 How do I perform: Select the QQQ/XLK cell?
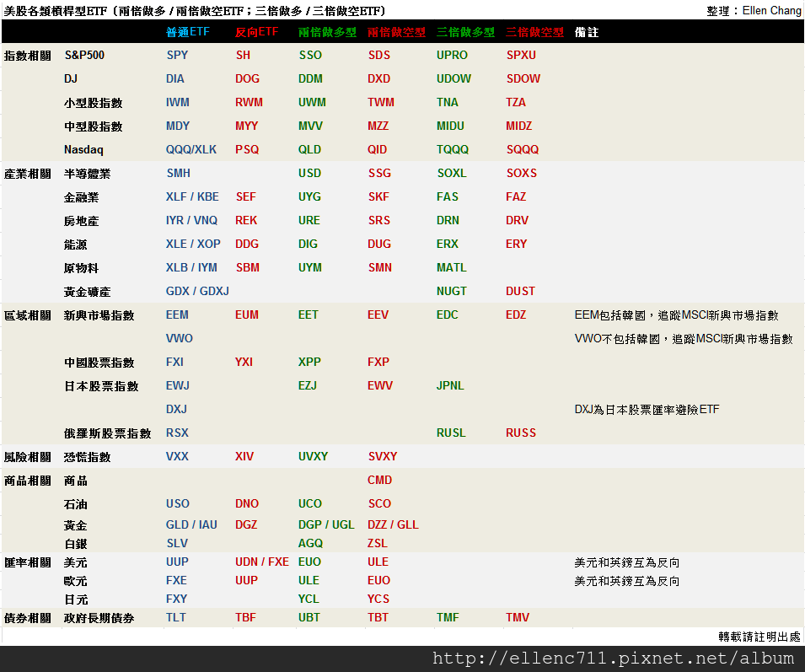pyautogui.click(x=191, y=149)
